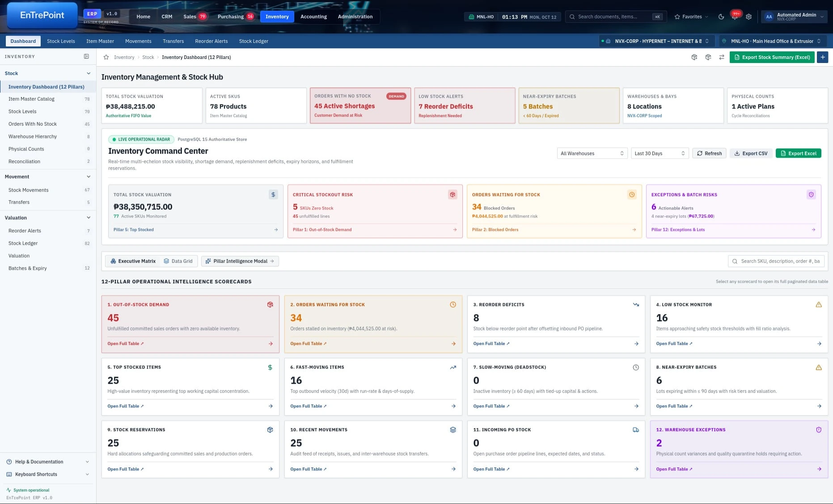This screenshot has width=833, height=504.
Task: Click dollar icon on Top Stocked Items scorecard
Action: coord(270,367)
